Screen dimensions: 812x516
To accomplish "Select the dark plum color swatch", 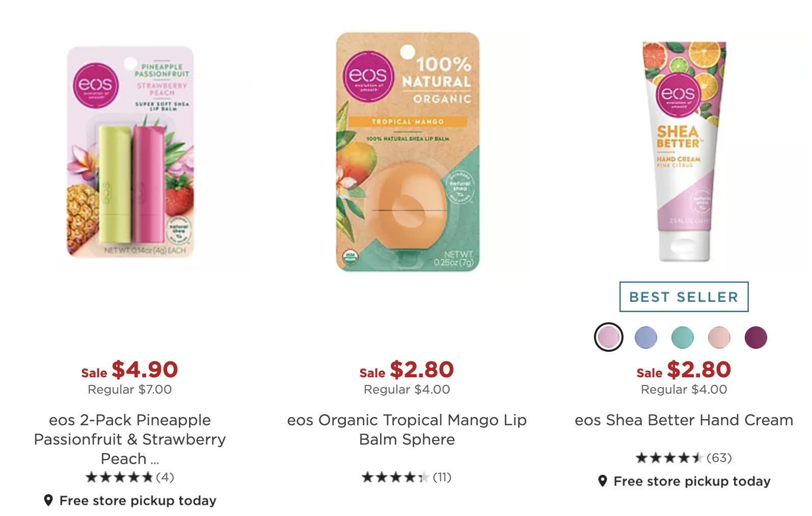I will [x=755, y=338].
